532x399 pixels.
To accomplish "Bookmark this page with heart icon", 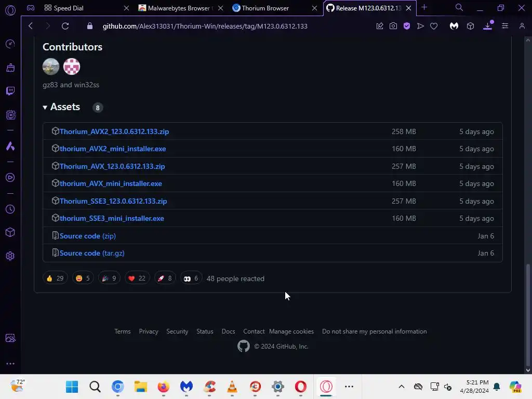I will point(434,26).
